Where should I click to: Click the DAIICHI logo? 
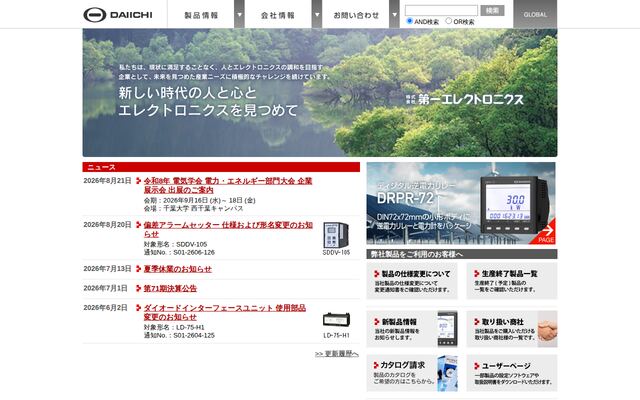pos(118,15)
